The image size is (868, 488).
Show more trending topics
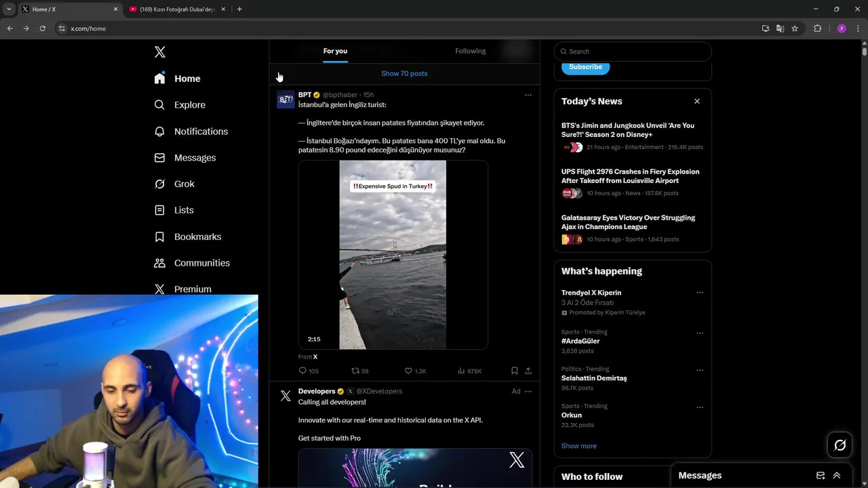pos(579,446)
